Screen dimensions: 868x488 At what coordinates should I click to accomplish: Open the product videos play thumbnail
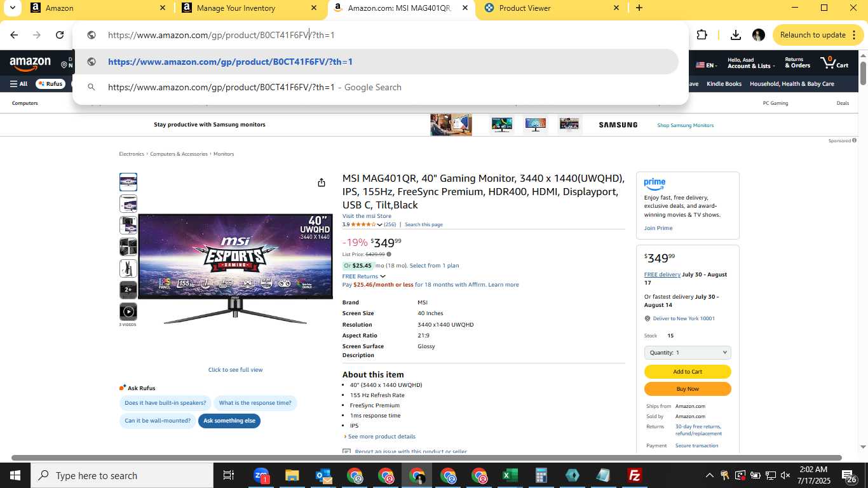[128, 311]
